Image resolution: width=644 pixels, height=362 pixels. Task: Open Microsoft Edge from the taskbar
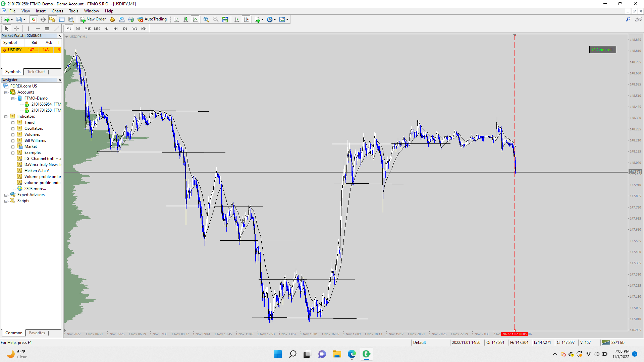pos(352,354)
